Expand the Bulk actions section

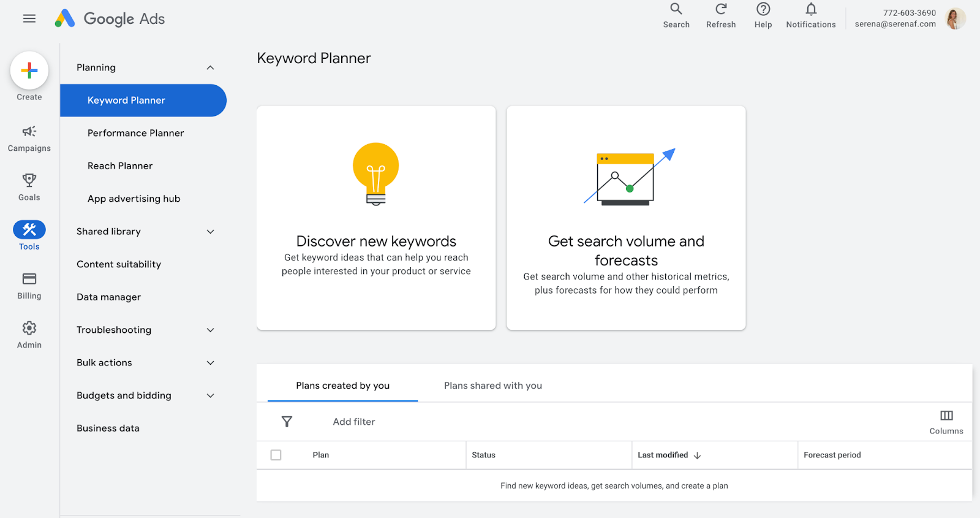(x=211, y=363)
